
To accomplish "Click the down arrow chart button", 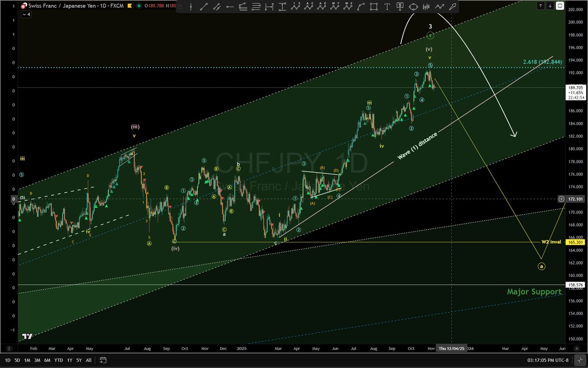I will (x=549, y=5).
